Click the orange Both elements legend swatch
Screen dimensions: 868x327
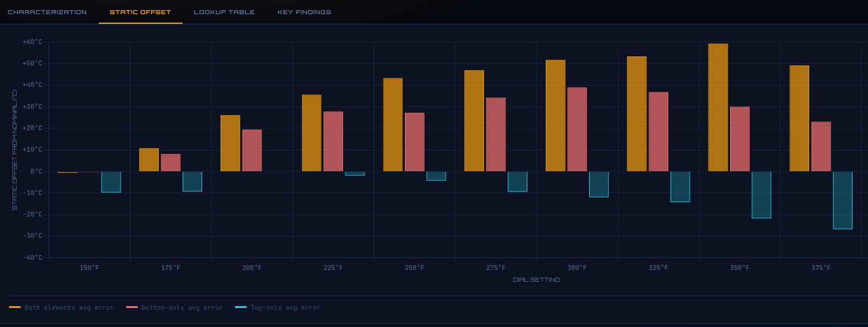pos(15,307)
